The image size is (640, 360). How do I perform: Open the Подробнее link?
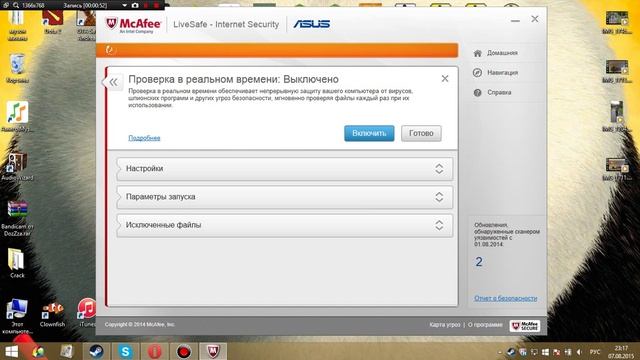[x=144, y=138]
